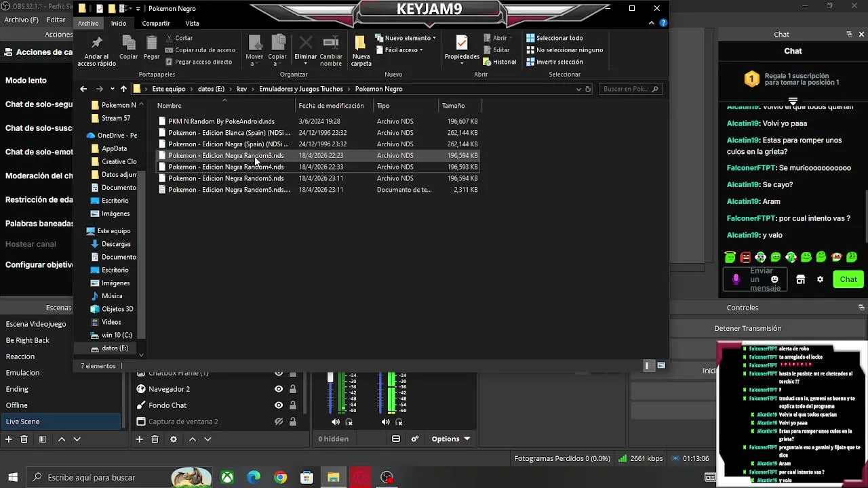Screen dimensions: 868x488
Task: Open Google Chrome from the taskbar
Action: click(x=280, y=478)
